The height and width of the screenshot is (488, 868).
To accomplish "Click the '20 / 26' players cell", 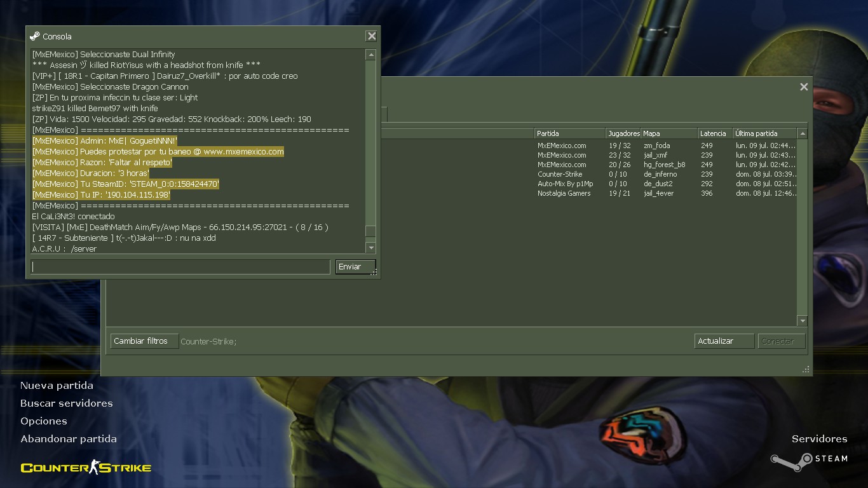I will tap(620, 165).
